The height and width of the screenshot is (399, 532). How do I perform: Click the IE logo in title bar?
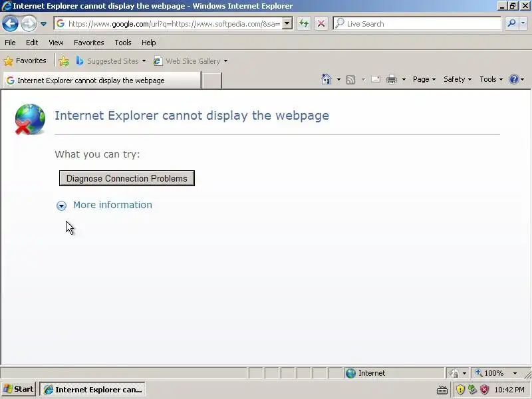coord(6,6)
